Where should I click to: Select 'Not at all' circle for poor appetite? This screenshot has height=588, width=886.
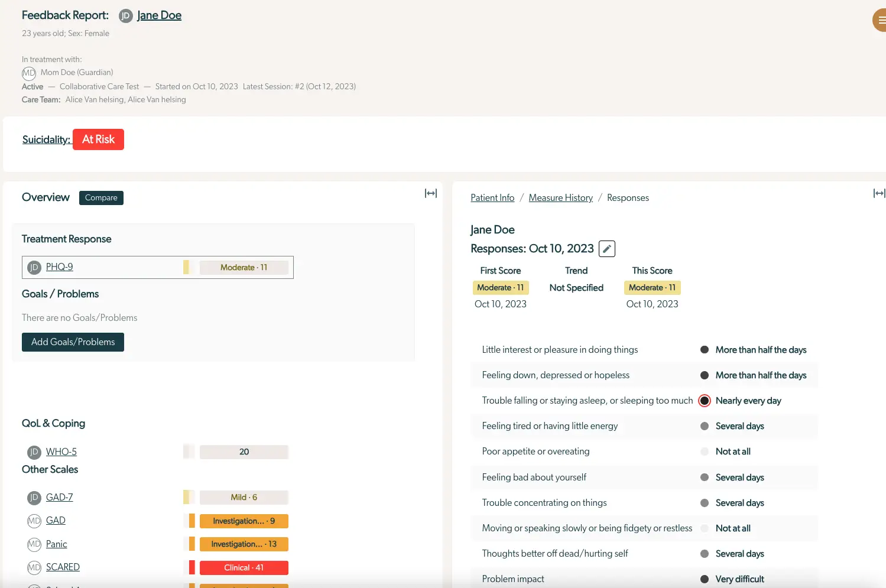point(705,451)
